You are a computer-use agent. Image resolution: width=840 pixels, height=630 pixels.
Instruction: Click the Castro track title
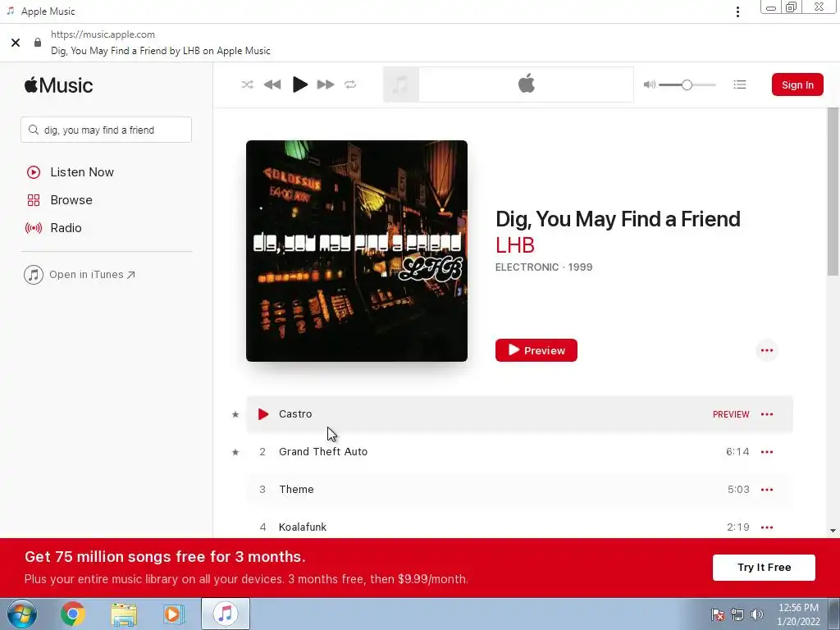[295, 414]
